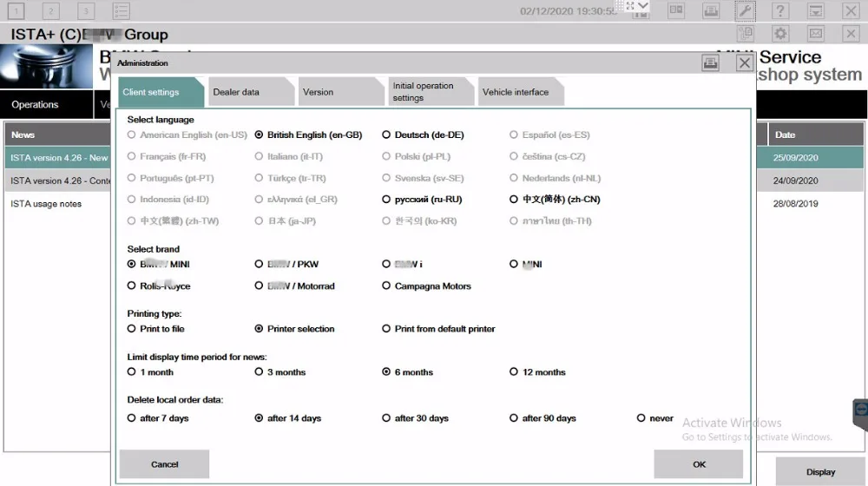Viewport: 868px width, 486px height.
Task: Choose Polski (pl-PL) radio option
Action: pyautogui.click(x=417, y=157)
